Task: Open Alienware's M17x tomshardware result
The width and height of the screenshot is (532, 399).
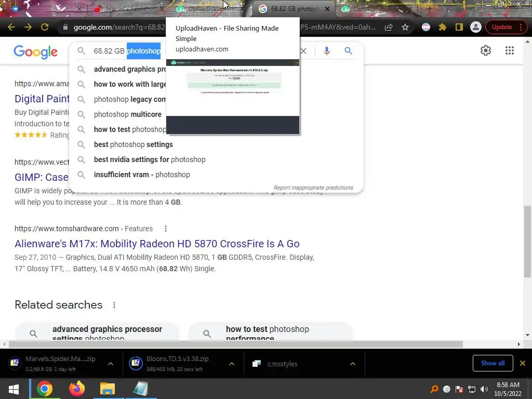Action: [157, 244]
